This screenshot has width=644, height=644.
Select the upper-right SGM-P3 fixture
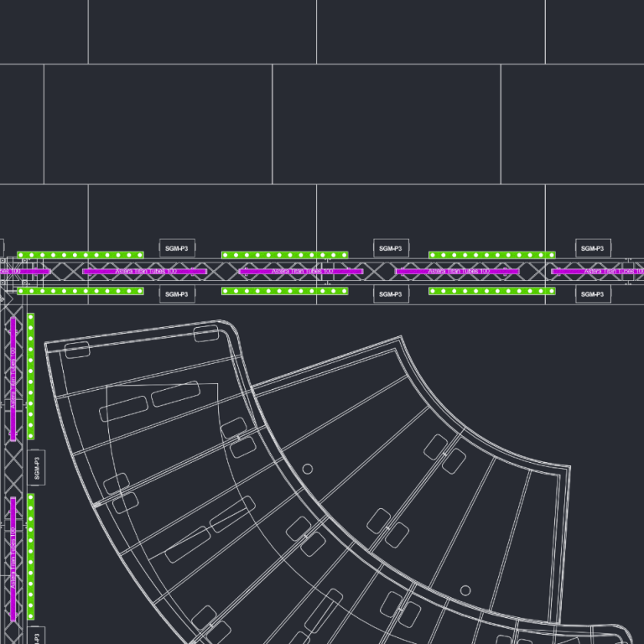coord(593,248)
